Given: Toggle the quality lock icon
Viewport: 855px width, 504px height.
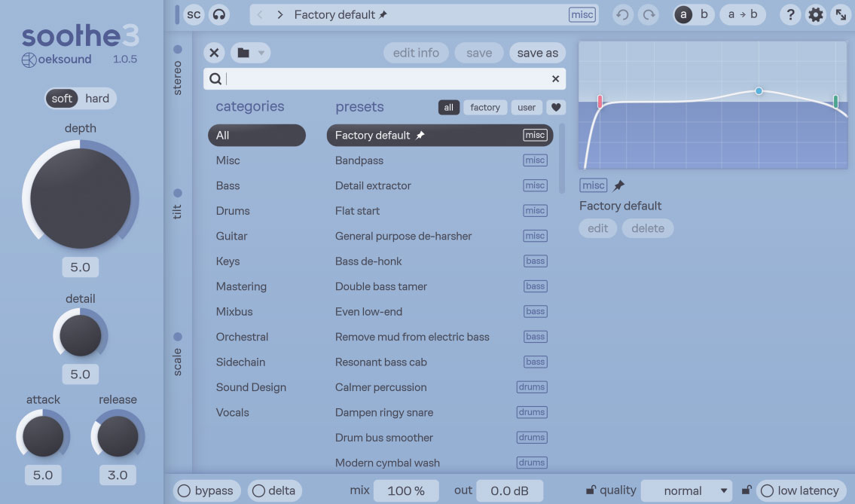Looking at the screenshot, I should [x=591, y=490].
